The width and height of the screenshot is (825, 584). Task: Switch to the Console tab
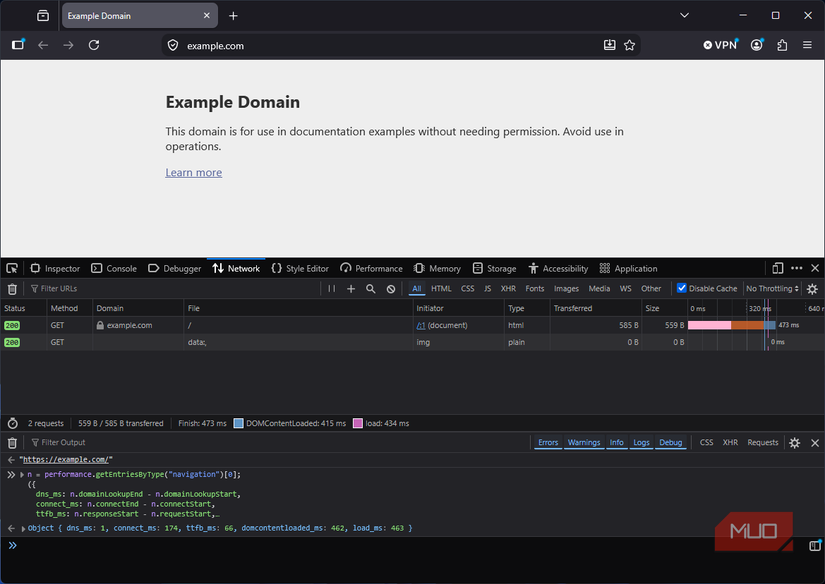pos(114,268)
